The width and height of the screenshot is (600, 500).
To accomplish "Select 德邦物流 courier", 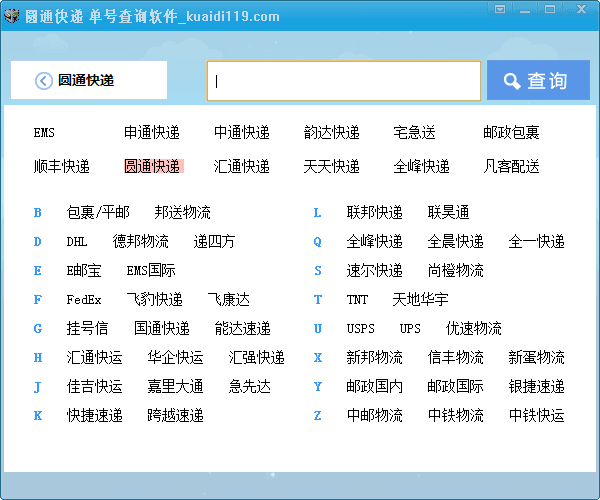I will 141,242.
